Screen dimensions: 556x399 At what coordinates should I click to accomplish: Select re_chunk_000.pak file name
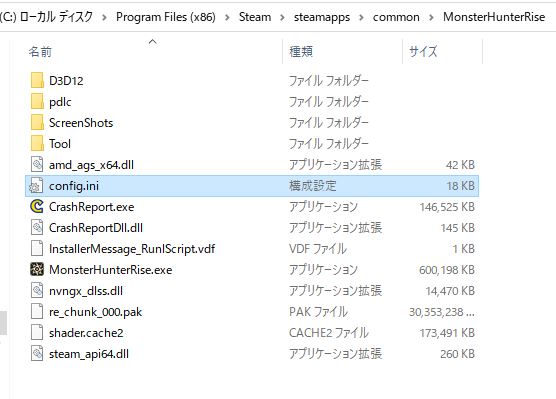click(x=95, y=312)
